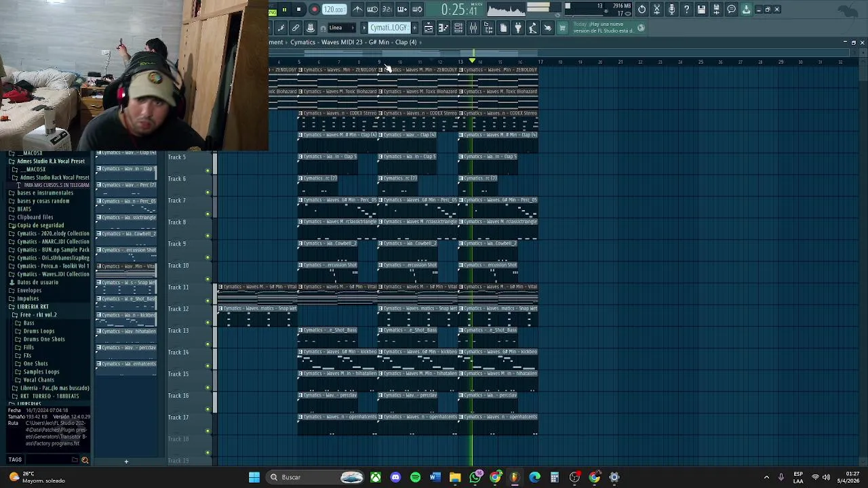Select the Track 12 header
This screenshot has height=488, width=868.
click(189, 314)
